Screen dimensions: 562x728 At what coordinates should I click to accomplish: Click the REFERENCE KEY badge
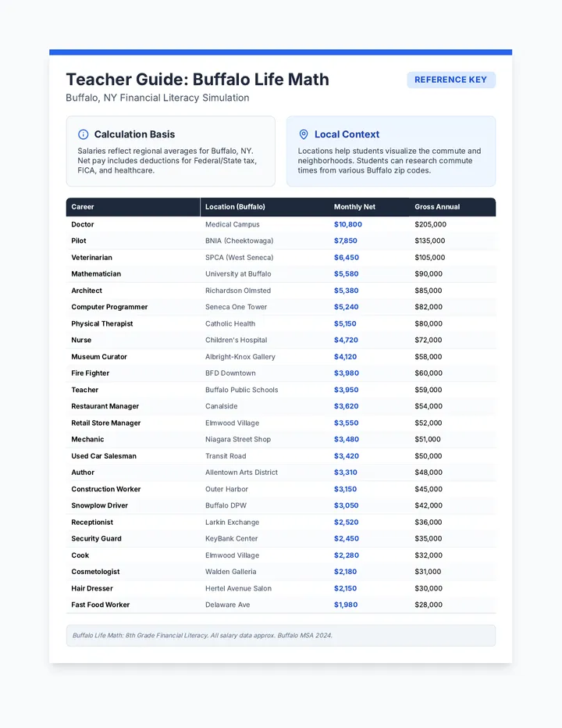coord(451,80)
